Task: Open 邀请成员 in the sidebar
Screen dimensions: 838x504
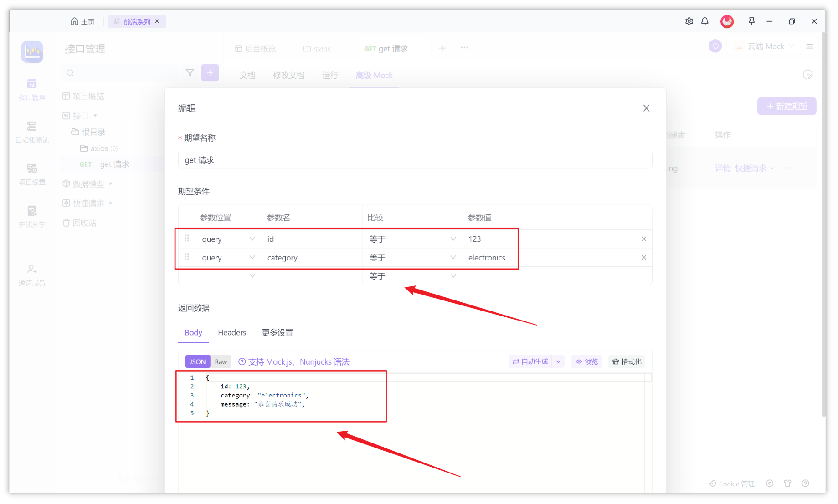Action: pos(31,275)
